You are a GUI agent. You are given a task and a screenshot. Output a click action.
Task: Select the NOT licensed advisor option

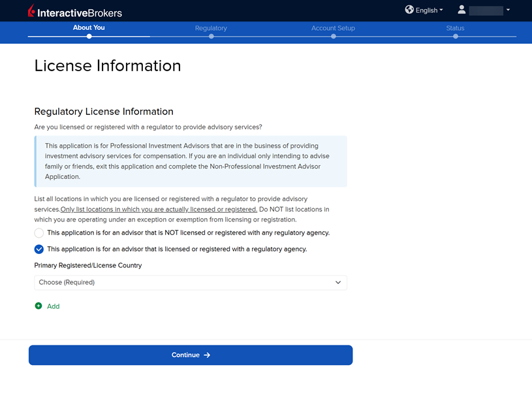click(x=39, y=233)
